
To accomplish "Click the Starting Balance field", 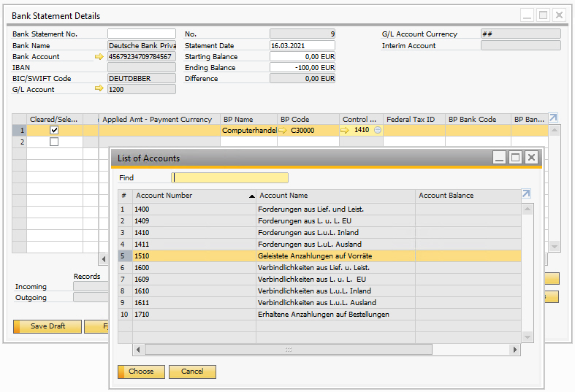I will click(302, 56).
